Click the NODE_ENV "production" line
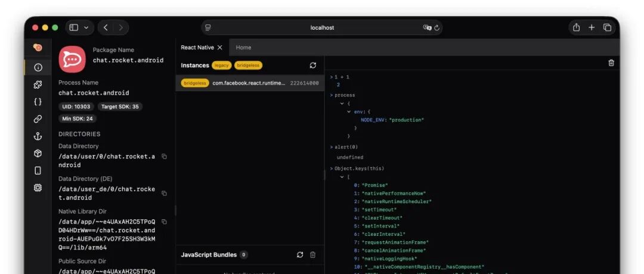 (x=392, y=120)
